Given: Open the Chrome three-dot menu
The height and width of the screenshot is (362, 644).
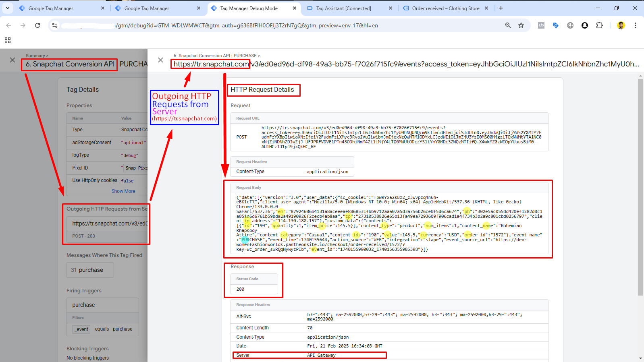Looking at the screenshot, I should tap(635, 25).
